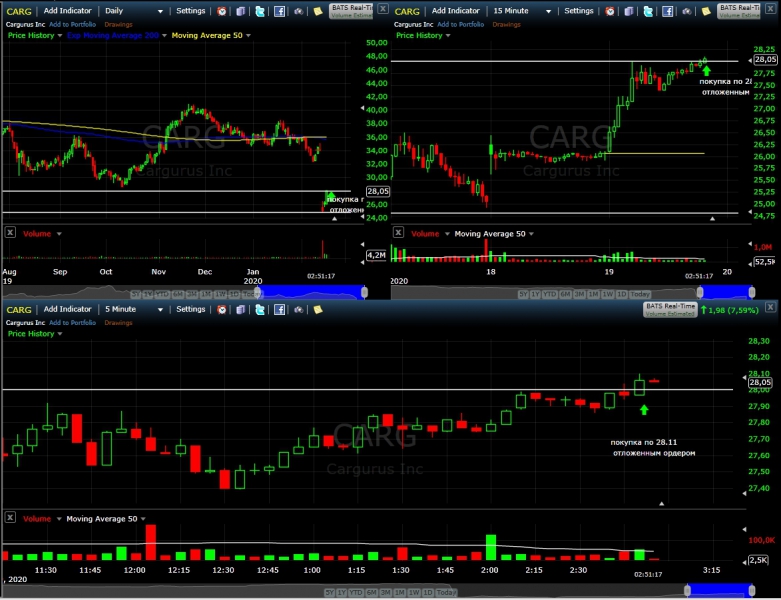This screenshot has width=781, height=600.
Task: Open sticky note icon in 5 Minute chart toolbar
Action: [x=318, y=309]
